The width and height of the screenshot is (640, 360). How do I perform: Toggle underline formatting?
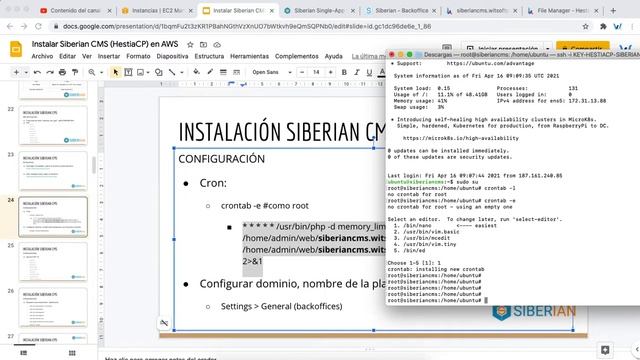369,72
